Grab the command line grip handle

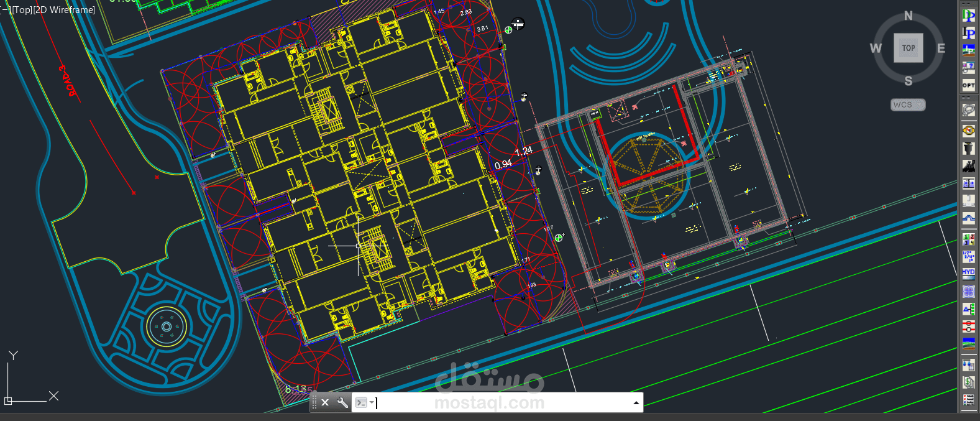coord(314,402)
